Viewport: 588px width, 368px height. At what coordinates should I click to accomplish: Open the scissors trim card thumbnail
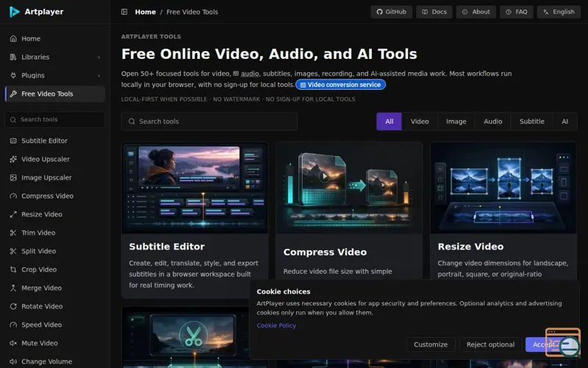point(187,337)
